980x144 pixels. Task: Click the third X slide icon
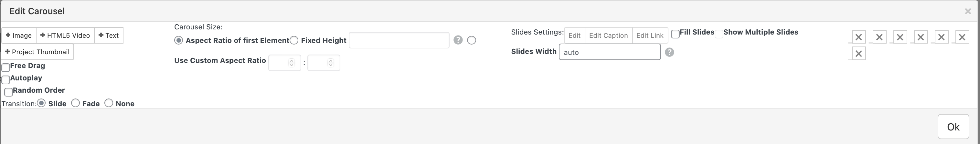900,37
